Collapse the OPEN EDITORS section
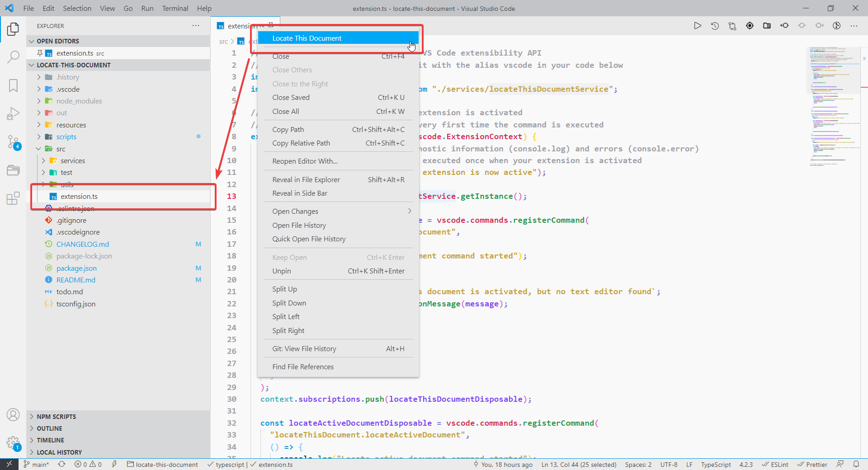The height and width of the screenshot is (470, 868). point(118,41)
